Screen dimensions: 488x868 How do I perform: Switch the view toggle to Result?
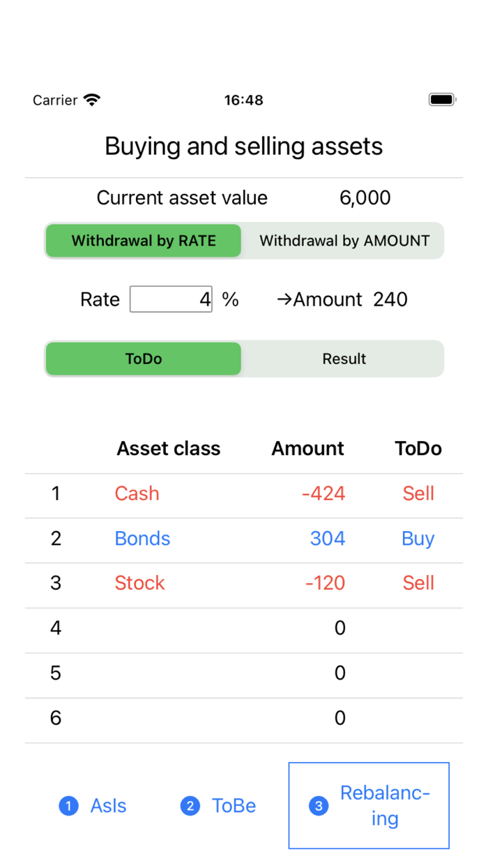click(344, 359)
